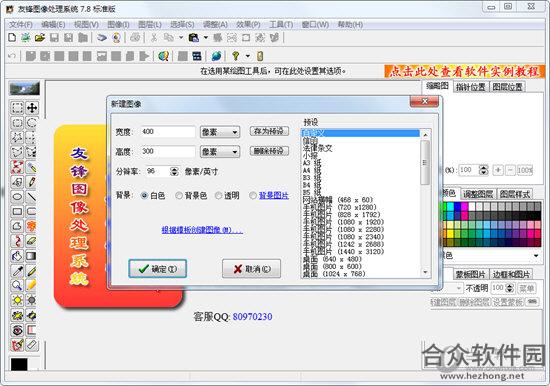The image size is (550, 386).
Task: Adjust the 不透明 opacity spinner
Action: [510, 288]
